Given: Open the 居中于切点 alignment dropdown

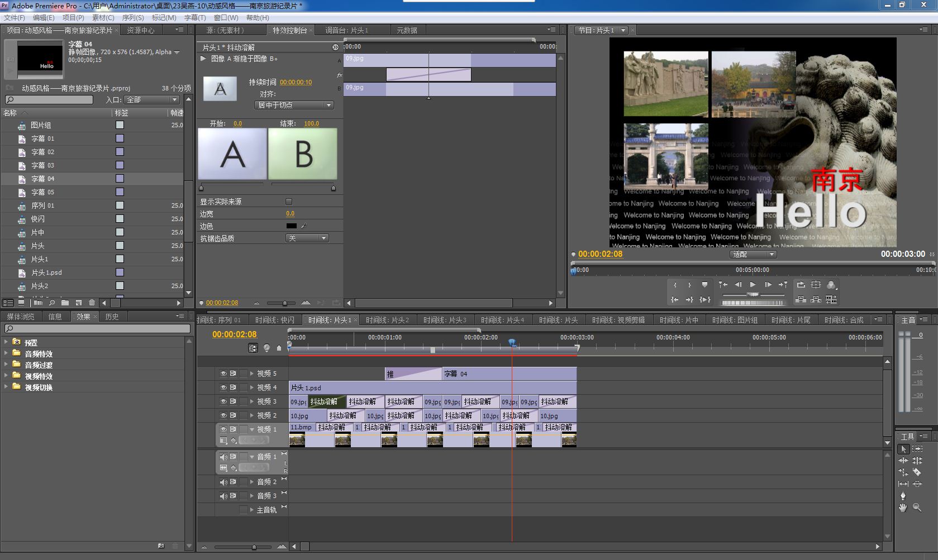Looking at the screenshot, I should 294,105.
